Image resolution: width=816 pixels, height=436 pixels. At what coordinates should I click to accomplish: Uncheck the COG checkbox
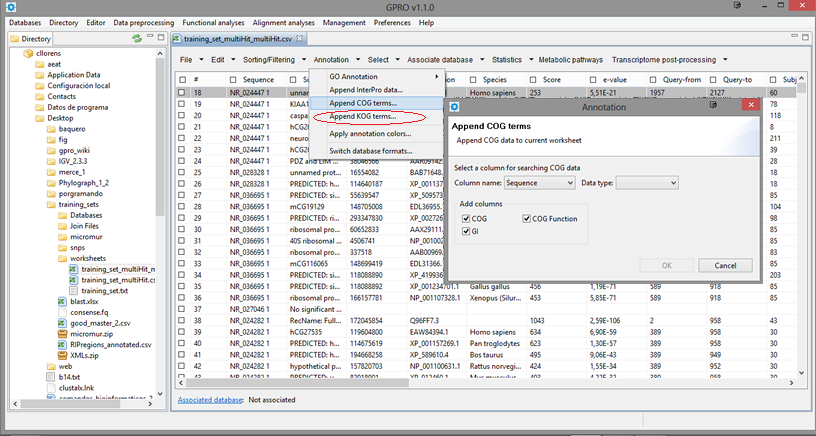pyautogui.click(x=466, y=218)
